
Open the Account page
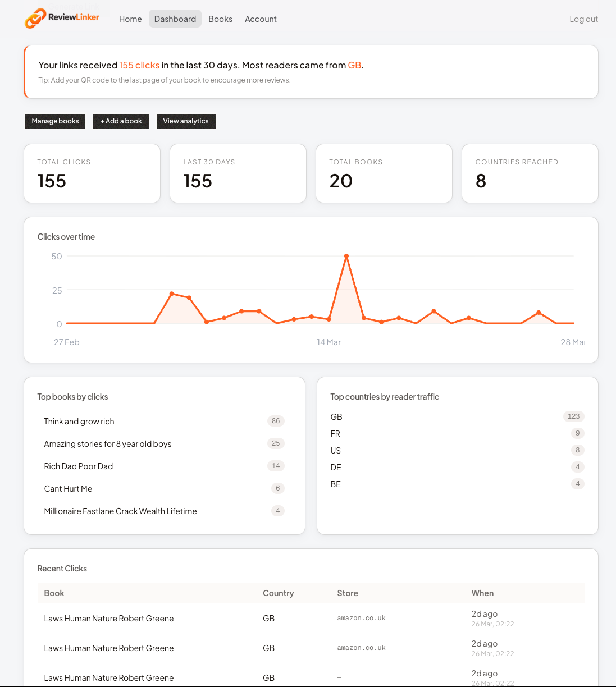click(x=261, y=19)
